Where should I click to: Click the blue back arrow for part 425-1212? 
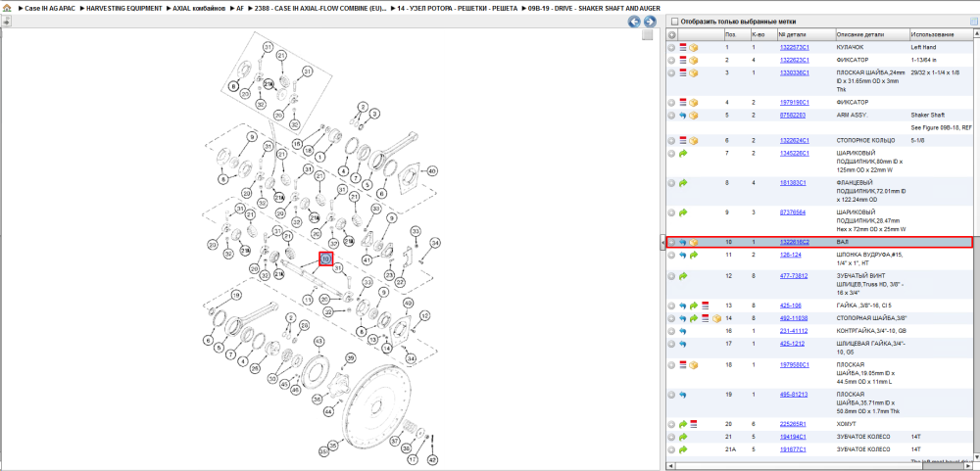point(683,344)
